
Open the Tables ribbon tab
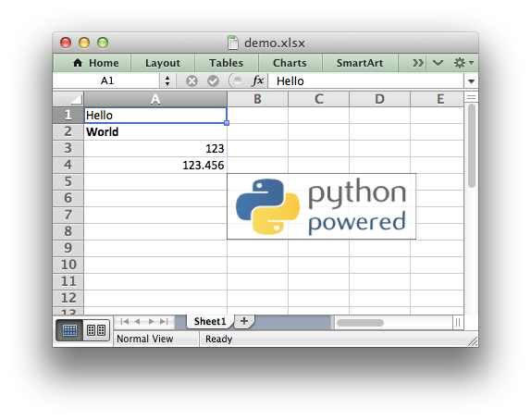(x=226, y=63)
